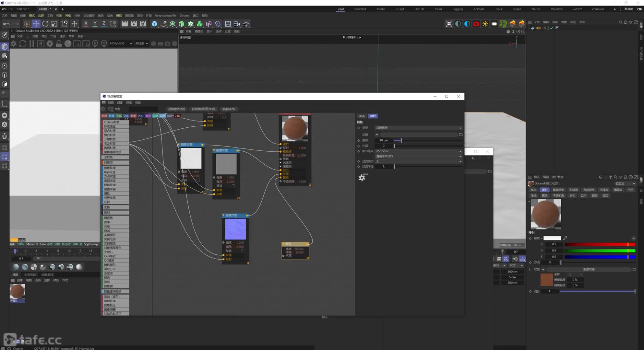The width and height of the screenshot is (644, 350).
Task: Click the attribute manager lock icon
Action: 626,177
